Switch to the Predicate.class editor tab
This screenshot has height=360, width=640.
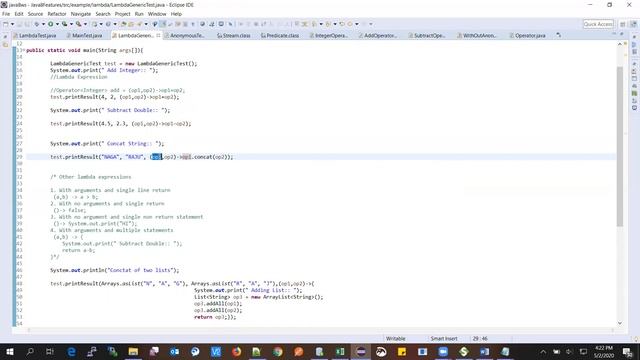tap(280, 36)
